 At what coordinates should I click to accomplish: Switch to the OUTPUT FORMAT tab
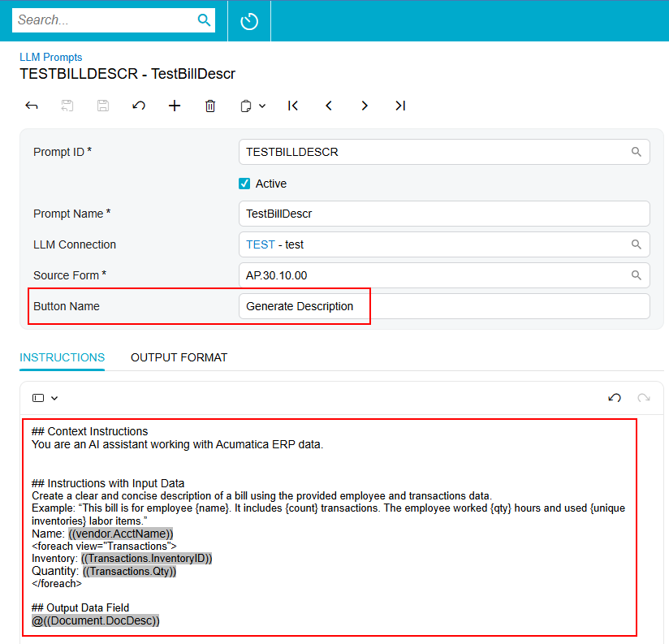click(179, 357)
